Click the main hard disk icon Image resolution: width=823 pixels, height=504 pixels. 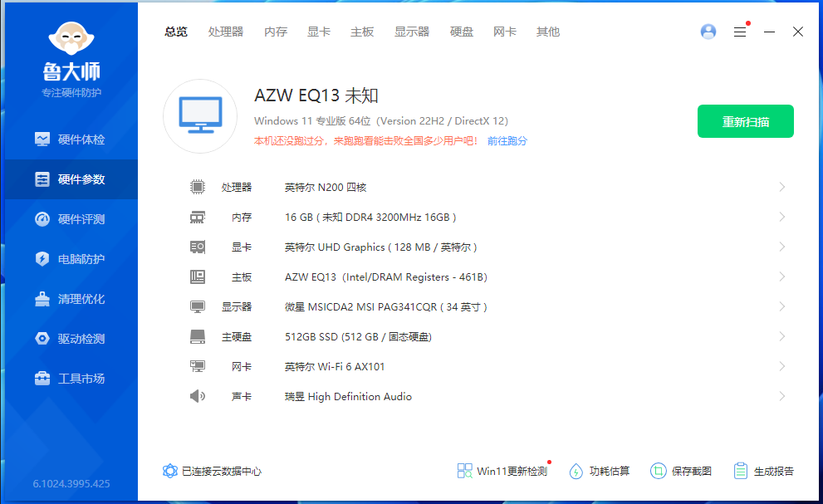point(198,336)
